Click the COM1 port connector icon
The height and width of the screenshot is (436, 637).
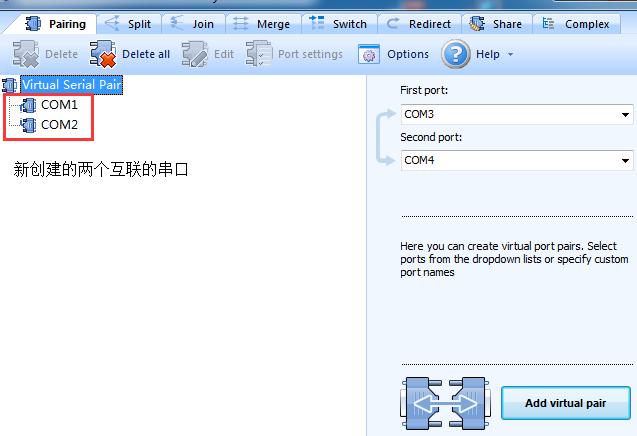click(28, 105)
